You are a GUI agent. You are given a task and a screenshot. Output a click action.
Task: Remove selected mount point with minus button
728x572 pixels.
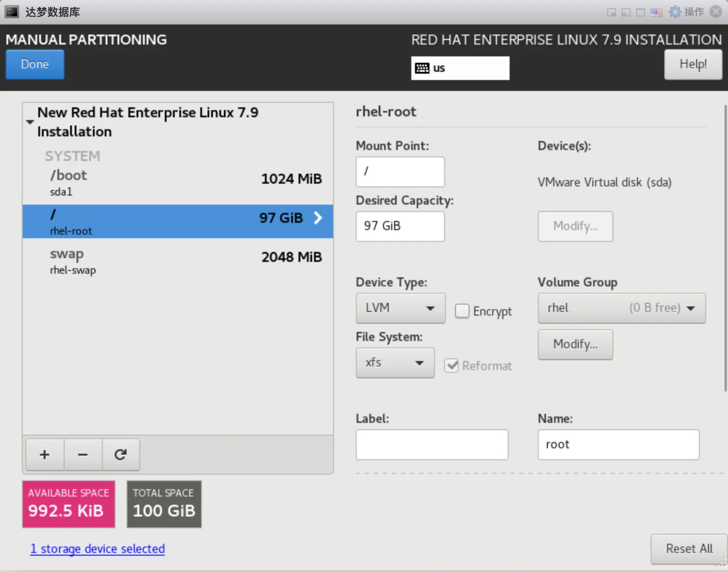[83, 455]
